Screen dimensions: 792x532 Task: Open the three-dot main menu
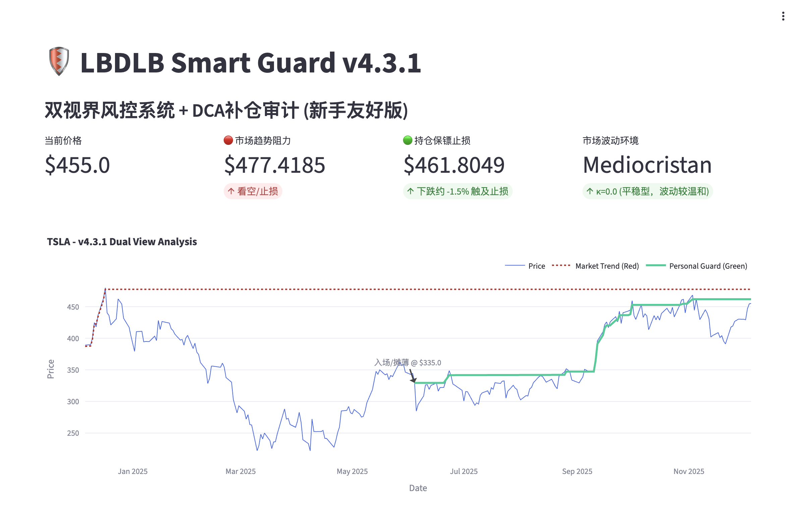click(783, 16)
